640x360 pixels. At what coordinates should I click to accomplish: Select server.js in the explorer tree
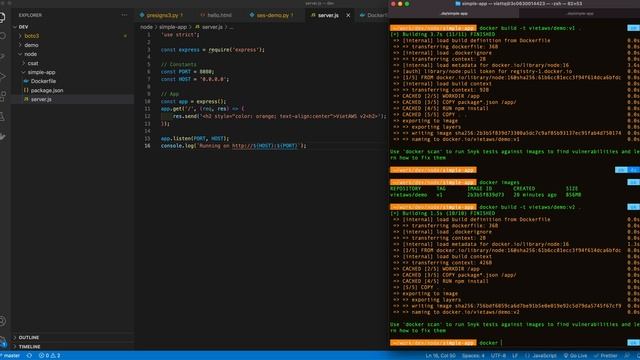tap(73, 99)
